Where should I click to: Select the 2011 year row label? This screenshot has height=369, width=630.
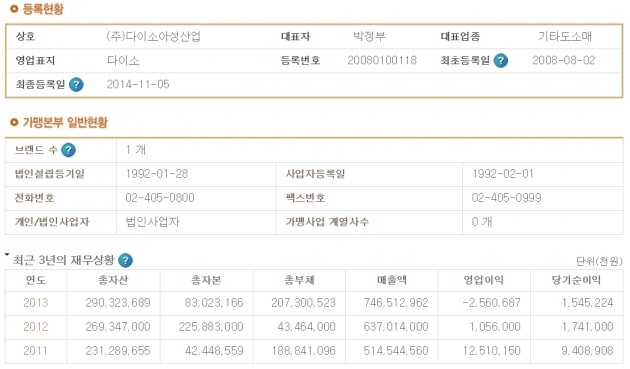pos(36,351)
